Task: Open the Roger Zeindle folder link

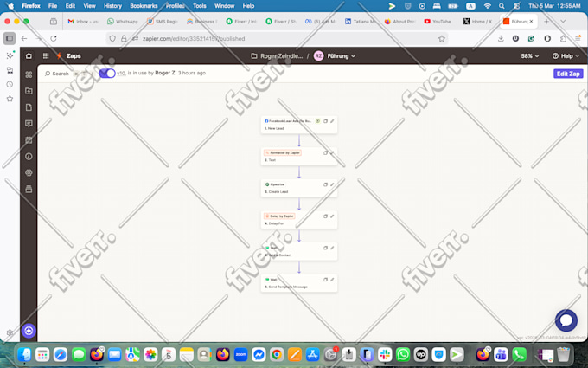Action: click(277, 56)
